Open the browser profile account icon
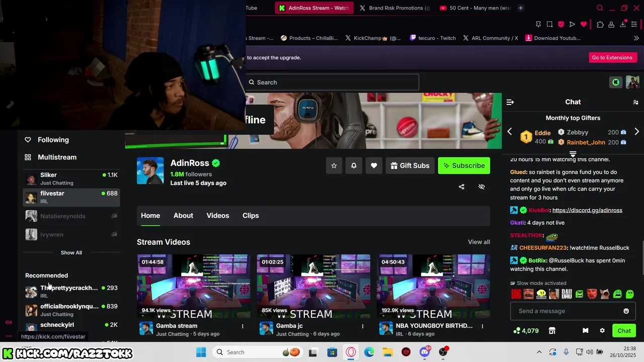This screenshot has height=362, width=644. 611,24
